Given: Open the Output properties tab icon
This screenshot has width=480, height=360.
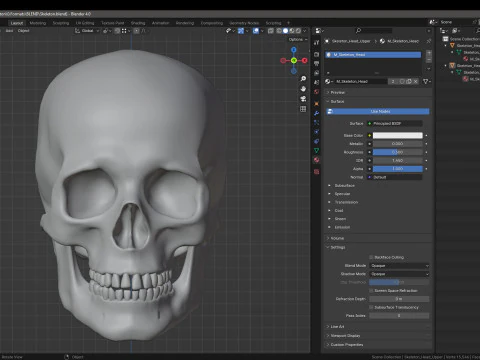Looking at the screenshot, I should 316,63.
